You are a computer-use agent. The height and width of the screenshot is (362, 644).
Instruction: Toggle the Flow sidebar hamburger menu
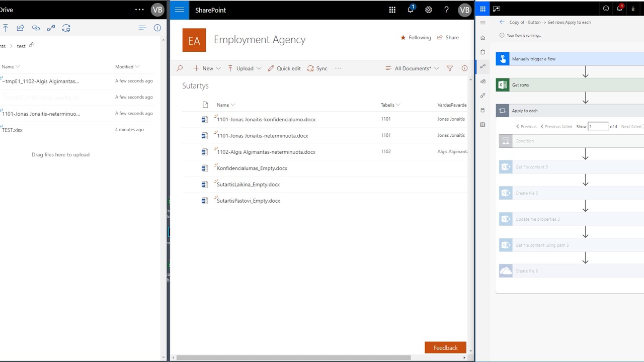(x=483, y=23)
